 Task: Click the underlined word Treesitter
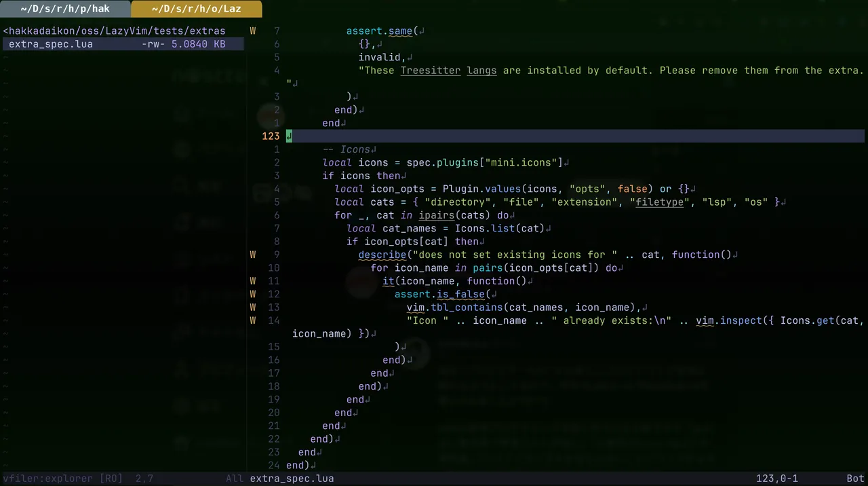[x=430, y=71]
